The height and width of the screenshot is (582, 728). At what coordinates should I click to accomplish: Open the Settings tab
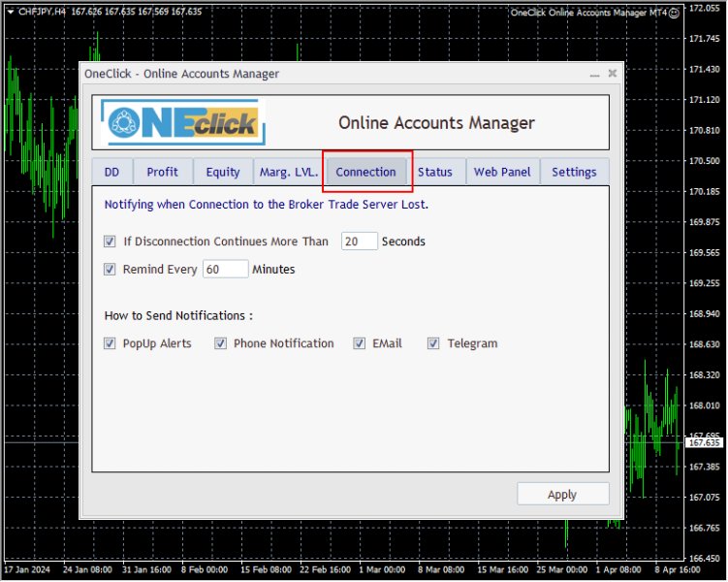574,172
